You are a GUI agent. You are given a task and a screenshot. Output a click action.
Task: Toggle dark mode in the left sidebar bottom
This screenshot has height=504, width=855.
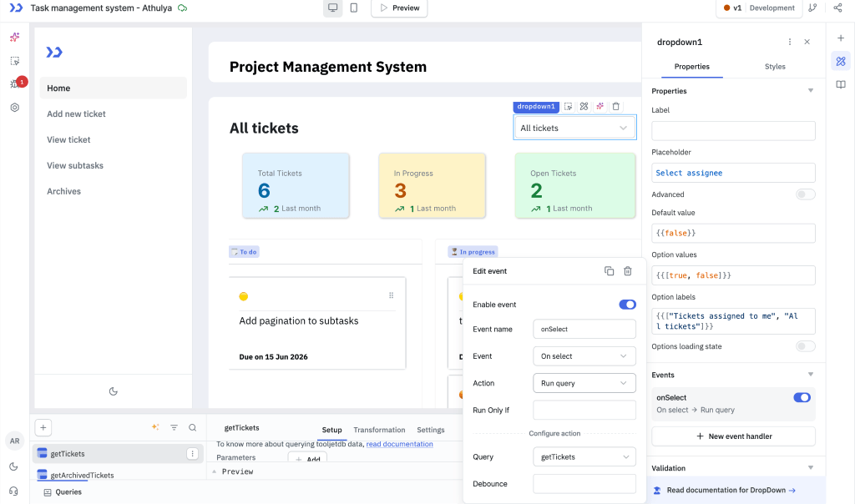click(x=13, y=466)
